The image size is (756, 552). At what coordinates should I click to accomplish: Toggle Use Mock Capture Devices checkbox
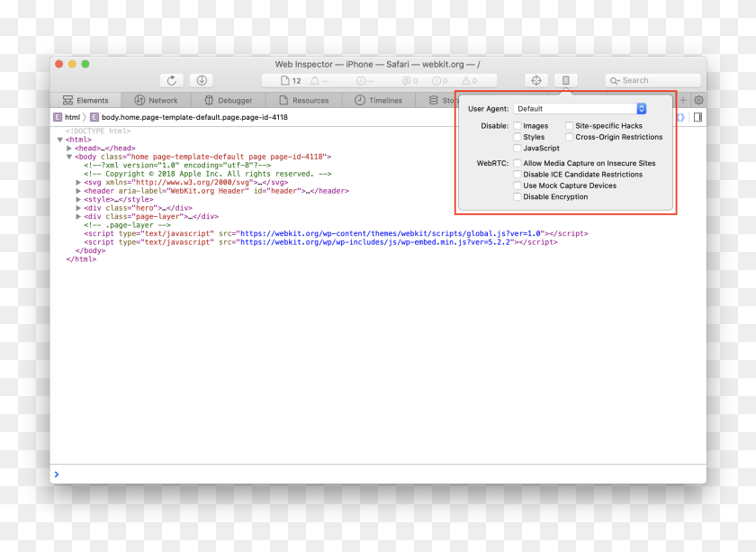(x=517, y=186)
